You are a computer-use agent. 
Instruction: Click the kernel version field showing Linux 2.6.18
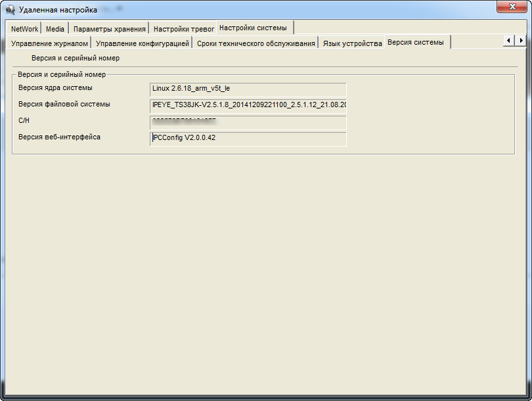(x=248, y=89)
